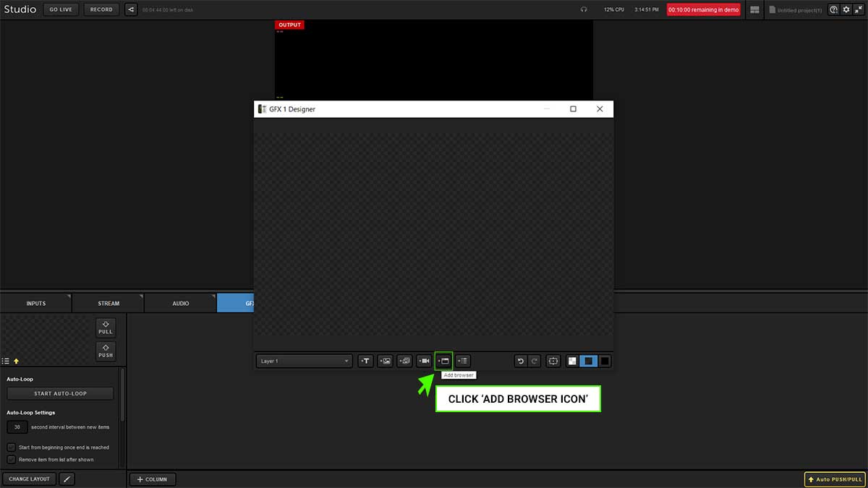Click the demo time remaining banner
Screen dimensions: 868x488
(704, 10)
